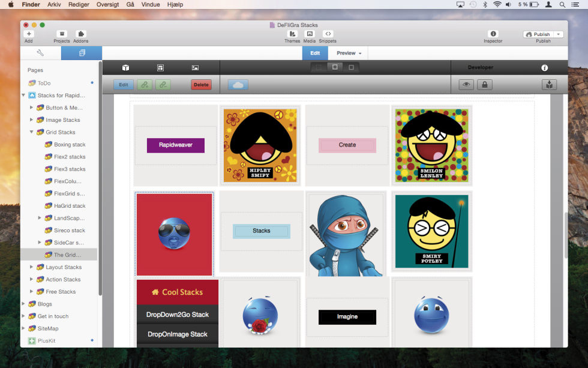This screenshot has width=588, height=368.
Task: Open the Arkiv menu
Action: (54, 4)
